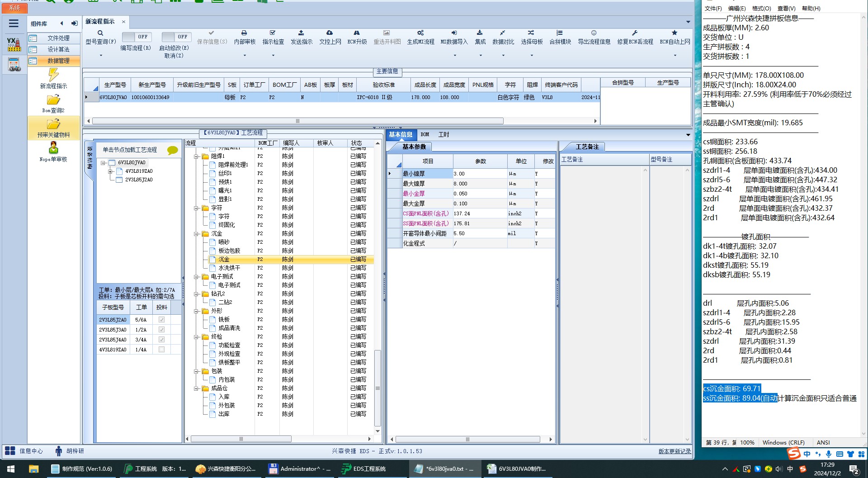868x478 pixels.
Task: Click the ECN自动上网 star icon
Action: [675, 33]
